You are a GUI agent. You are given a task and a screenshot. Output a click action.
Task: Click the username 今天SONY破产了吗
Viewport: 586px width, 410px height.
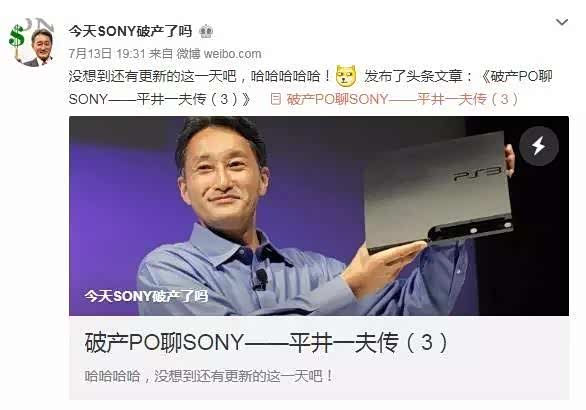[x=130, y=31]
